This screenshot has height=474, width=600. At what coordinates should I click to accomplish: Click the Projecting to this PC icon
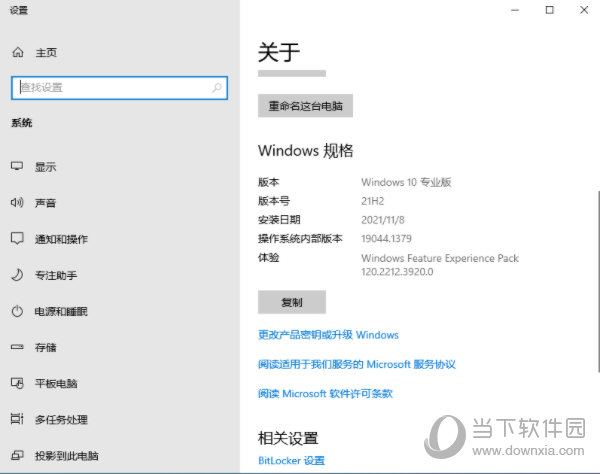[17, 455]
